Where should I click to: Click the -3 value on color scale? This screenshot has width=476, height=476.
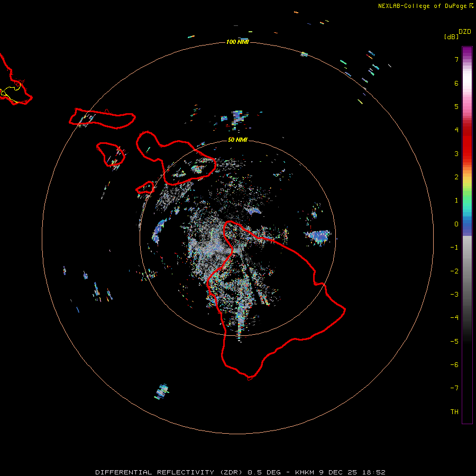454,295
